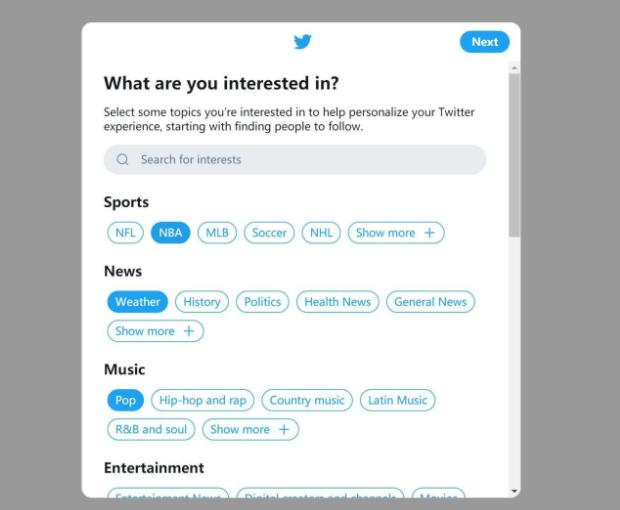The width and height of the screenshot is (620, 510).
Task: Choose the Health News topic
Action: point(338,302)
